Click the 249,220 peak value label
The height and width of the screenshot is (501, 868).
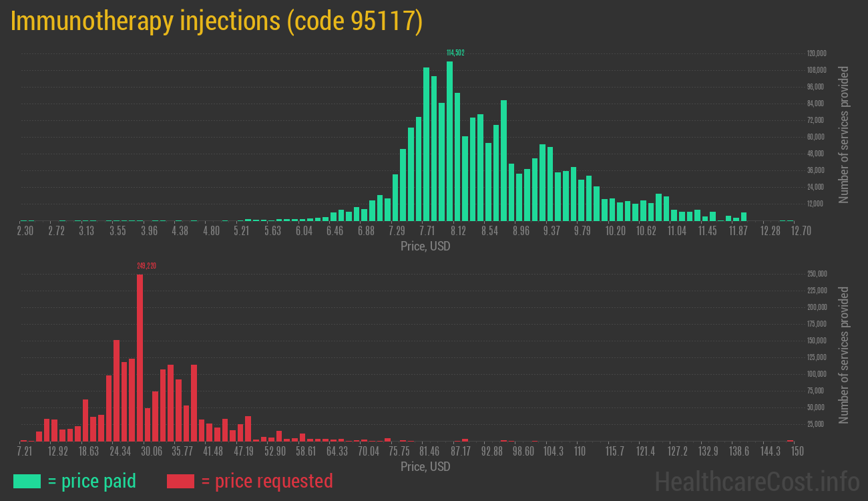pos(146,266)
